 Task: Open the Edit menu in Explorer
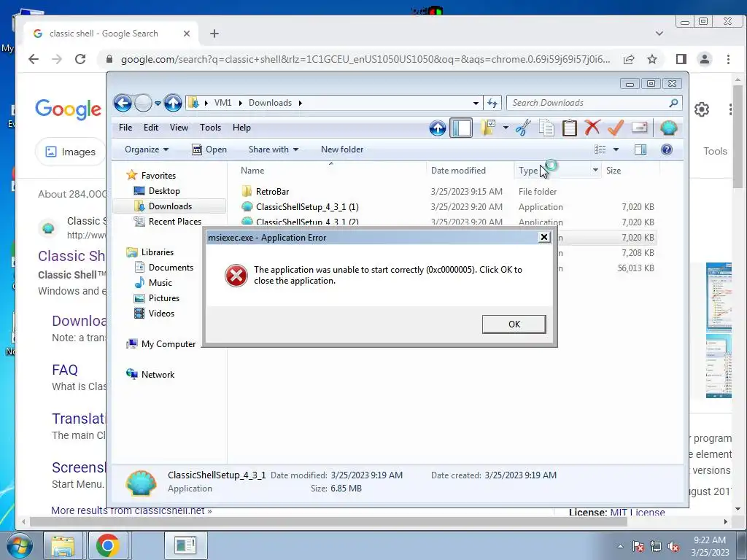tap(150, 128)
